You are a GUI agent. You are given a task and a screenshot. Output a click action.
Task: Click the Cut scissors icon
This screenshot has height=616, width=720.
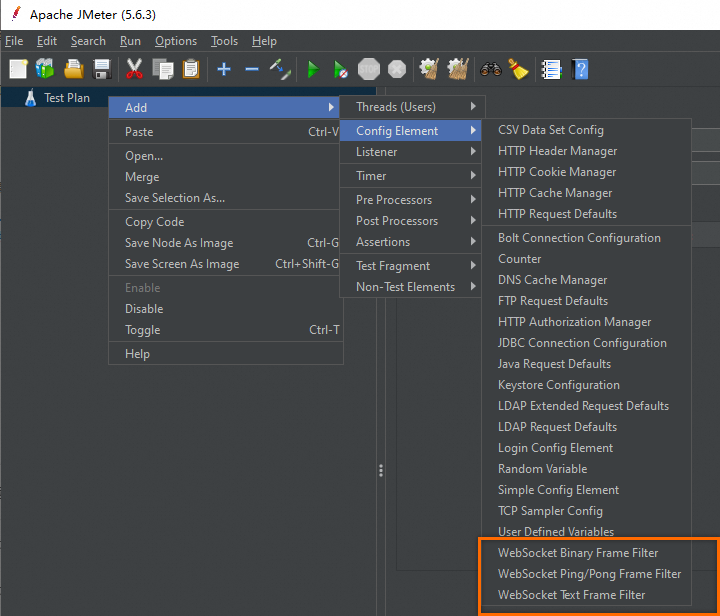134,69
